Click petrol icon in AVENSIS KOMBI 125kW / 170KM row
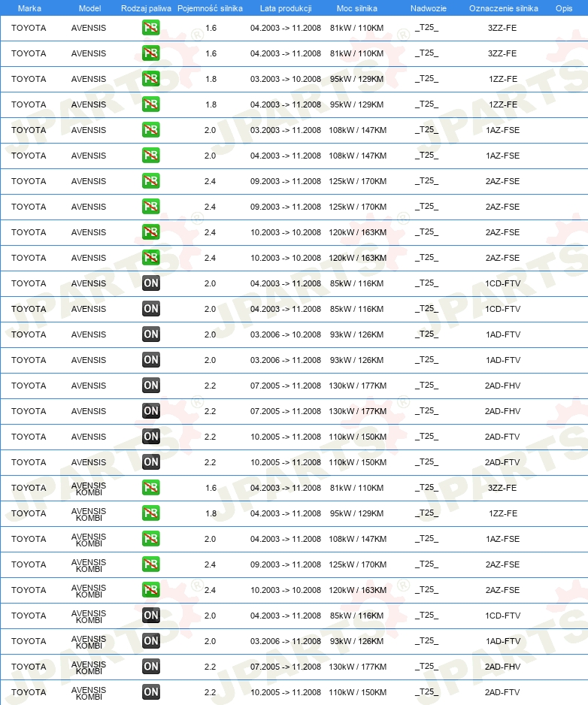Viewport: 588px width, 705px height. 150,564
